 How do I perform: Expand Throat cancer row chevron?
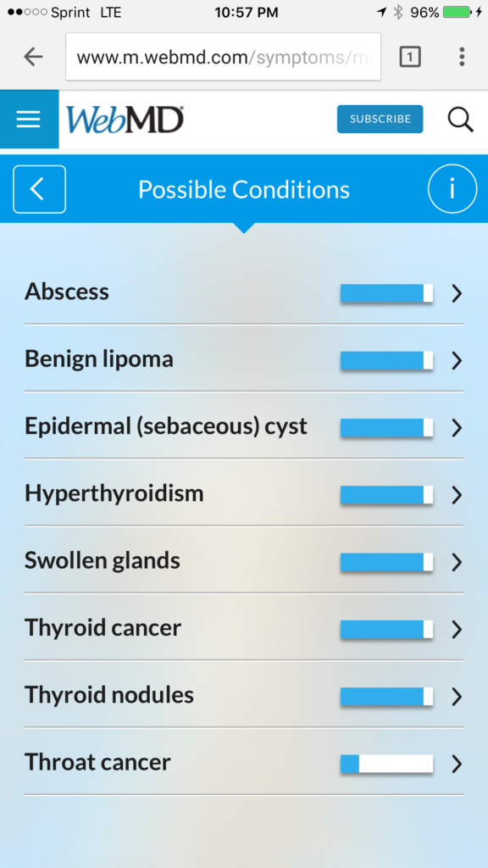(457, 764)
